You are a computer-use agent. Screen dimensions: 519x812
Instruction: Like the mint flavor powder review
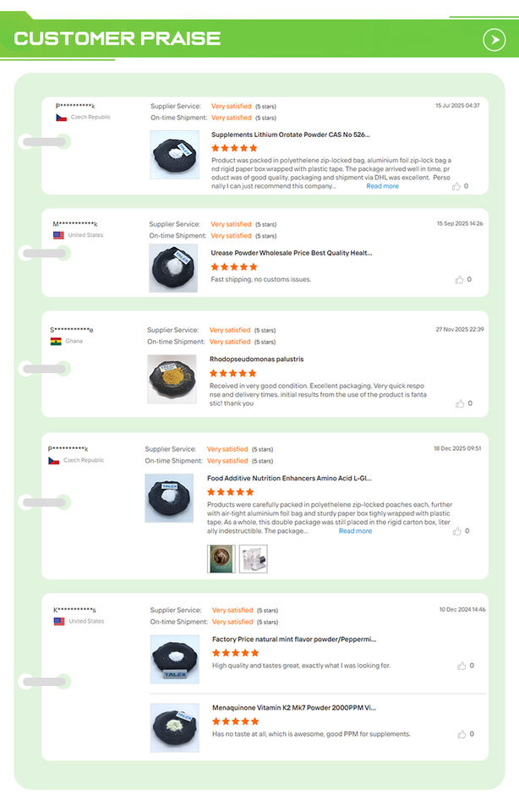pyautogui.click(x=462, y=666)
